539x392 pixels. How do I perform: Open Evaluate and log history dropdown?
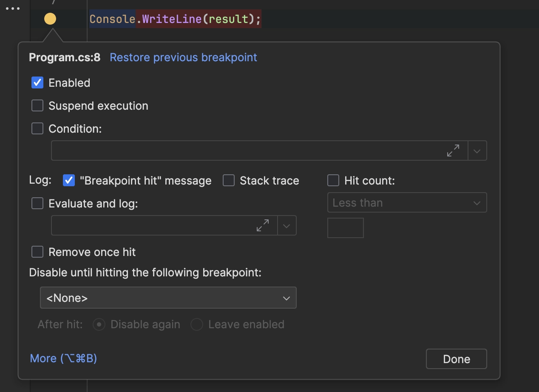tap(287, 226)
